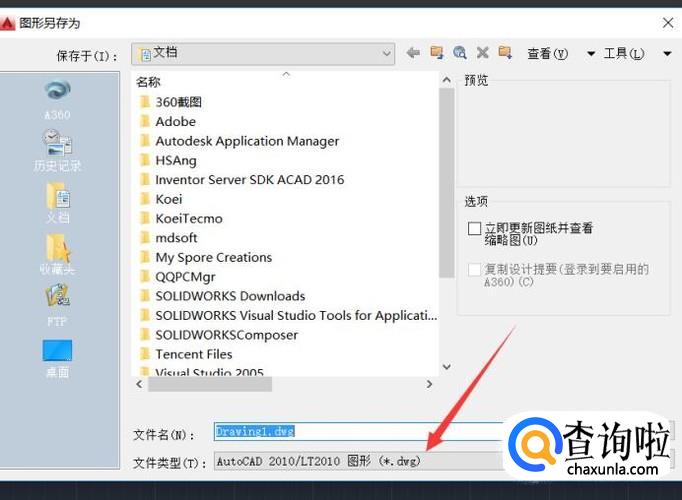Click the vertical scrollbar thumb
Screen dimensions: 682x500
tap(446, 183)
